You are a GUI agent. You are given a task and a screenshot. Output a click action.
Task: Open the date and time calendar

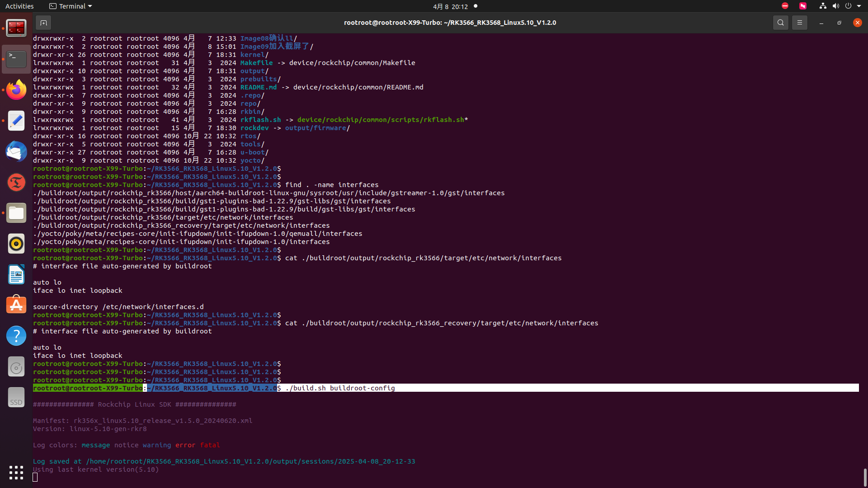(450, 6)
